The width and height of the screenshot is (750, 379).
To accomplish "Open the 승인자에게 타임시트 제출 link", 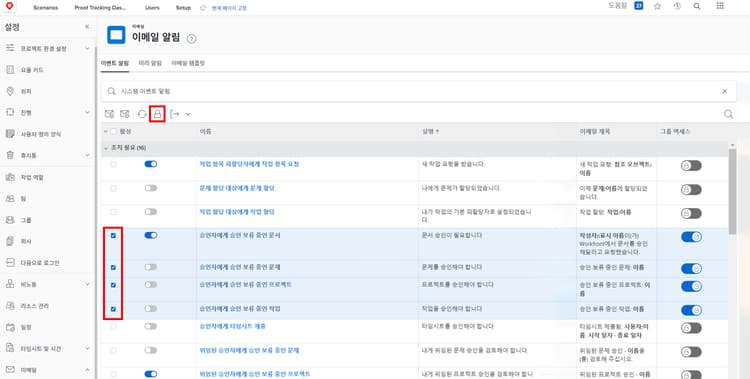I will coord(232,326).
